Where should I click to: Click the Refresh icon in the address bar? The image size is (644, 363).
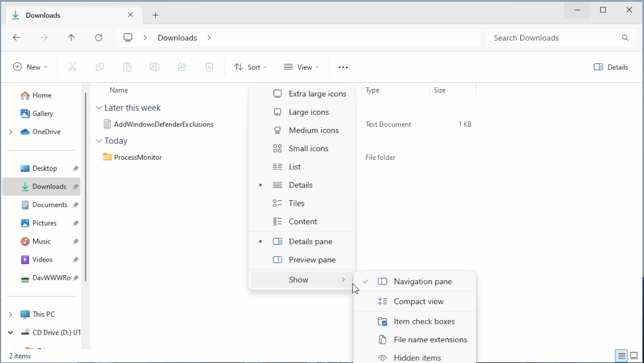99,38
